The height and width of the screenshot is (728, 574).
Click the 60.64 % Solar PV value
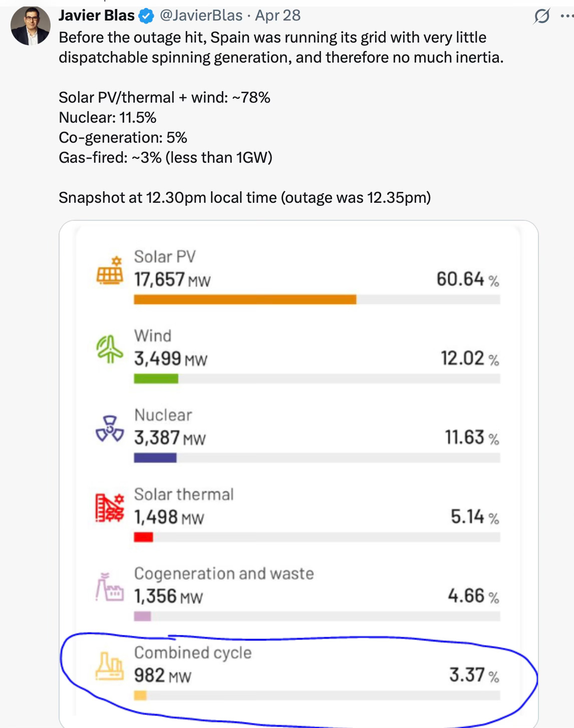pos(468,279)
